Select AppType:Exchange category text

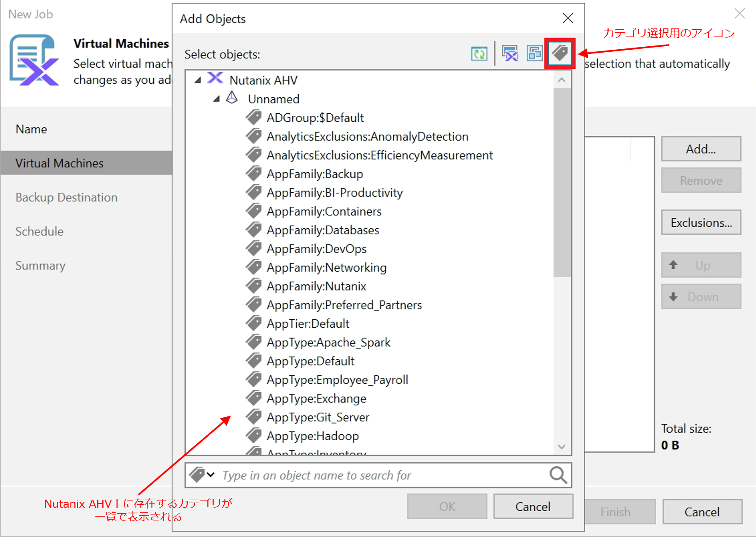pyautogui.click(x=316, y=399)
